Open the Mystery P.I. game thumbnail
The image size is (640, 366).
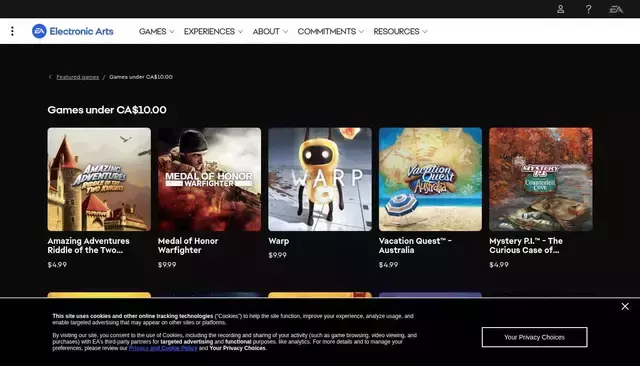pos(541,179)
